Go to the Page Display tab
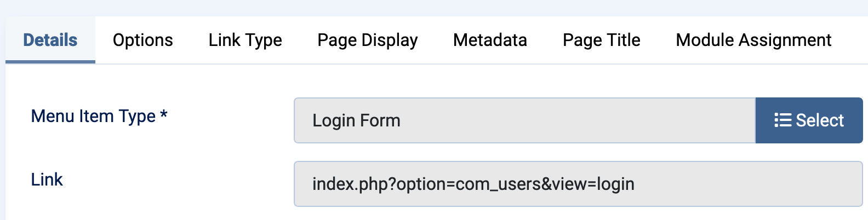This screenshot has height=220, width=868. [367, 40]
